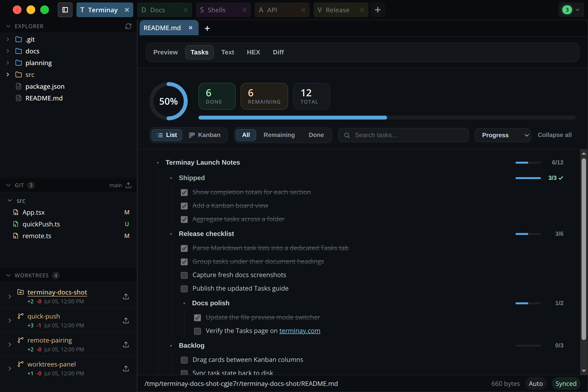Filter tasks by Done
The image size is (588, 392).
coord(316,135)
